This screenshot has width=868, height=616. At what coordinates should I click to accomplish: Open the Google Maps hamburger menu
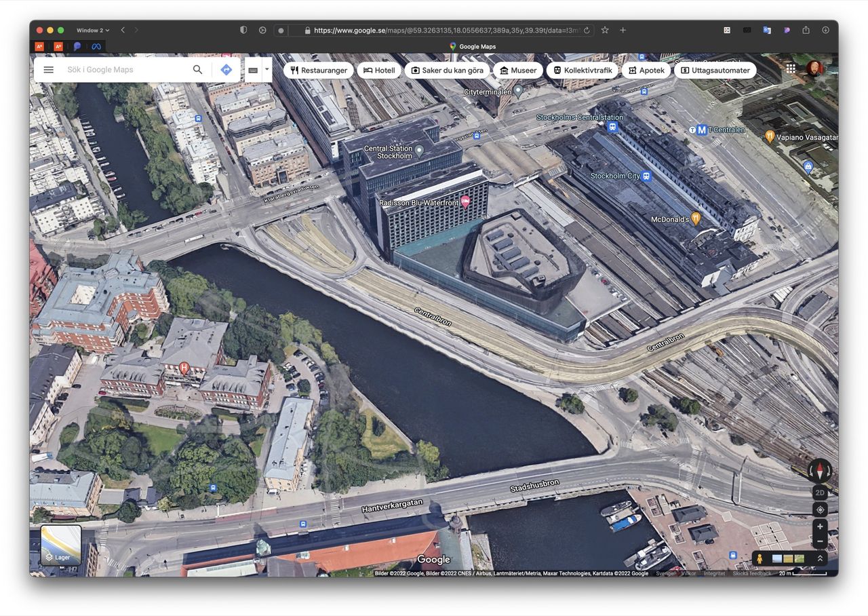tap(48, 70)
